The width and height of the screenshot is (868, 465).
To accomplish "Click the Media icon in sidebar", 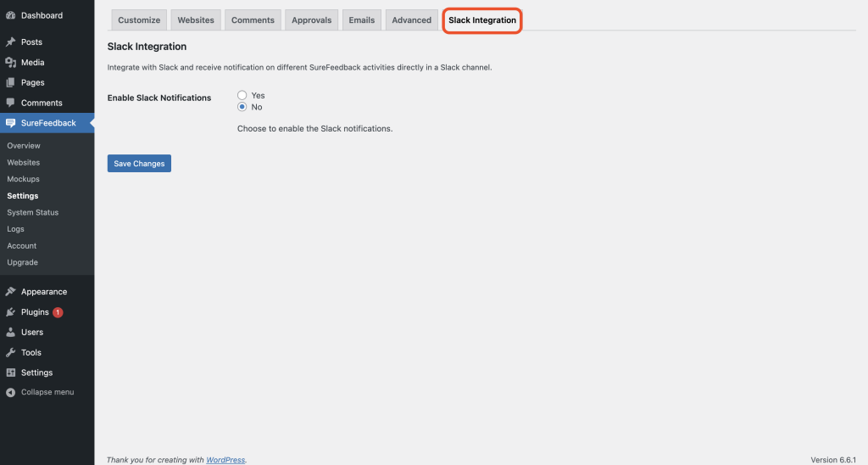I will pos(10,63).
